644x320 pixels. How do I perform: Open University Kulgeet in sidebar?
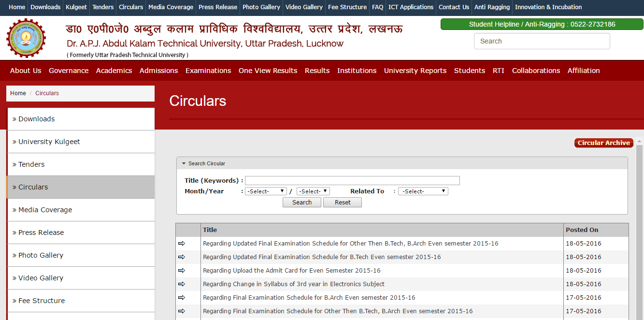coord(49,142)
